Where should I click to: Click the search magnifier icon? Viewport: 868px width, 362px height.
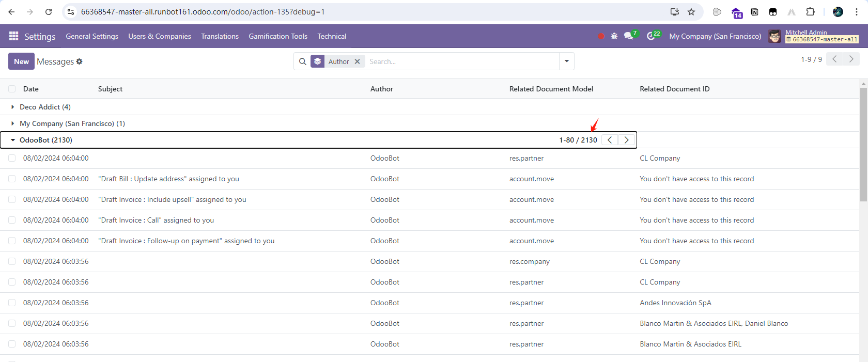303,61
